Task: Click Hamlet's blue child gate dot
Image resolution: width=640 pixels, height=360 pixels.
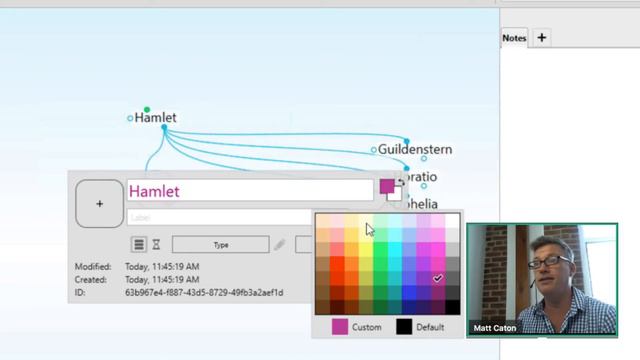Action: click(164, 128)
